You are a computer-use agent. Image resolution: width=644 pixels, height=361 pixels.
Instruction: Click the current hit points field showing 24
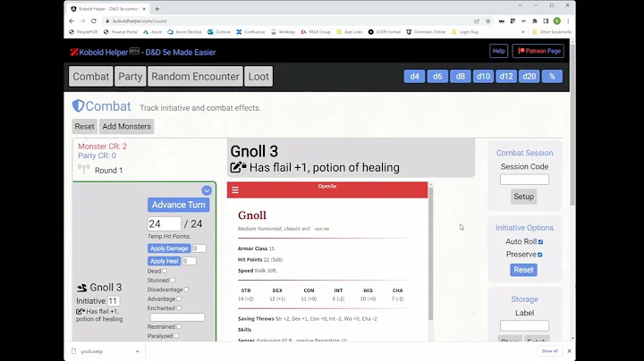pos(165,223)
